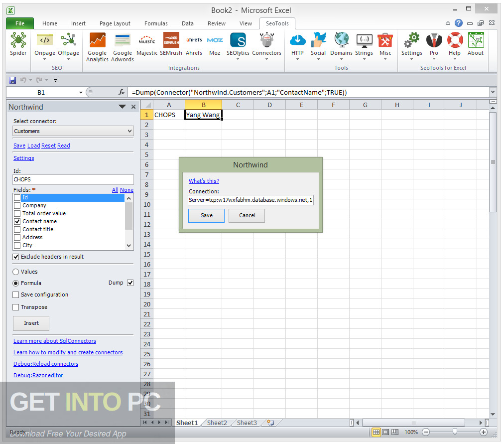Uncheck the Contact name field
Screen dimensions: 504x444
coord(17,222)
